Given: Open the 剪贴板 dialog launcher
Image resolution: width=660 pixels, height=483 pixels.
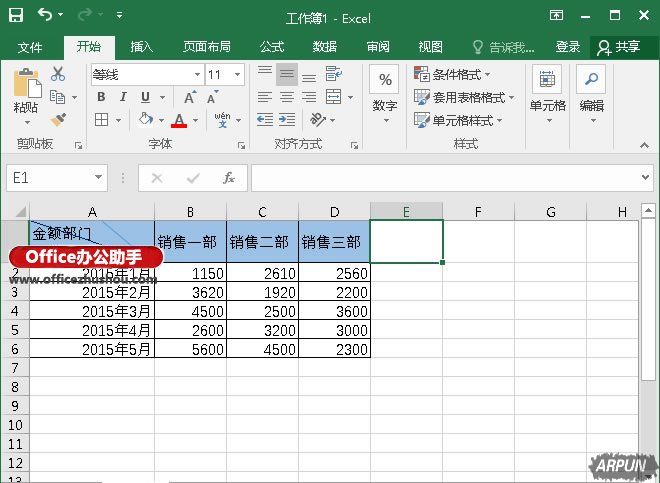Looking at the screenshot, I should 78,145.
